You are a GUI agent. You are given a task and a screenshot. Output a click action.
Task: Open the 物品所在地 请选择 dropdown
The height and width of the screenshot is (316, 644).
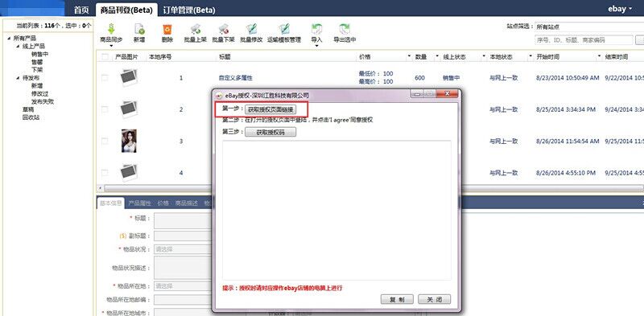[x=183, y=286]
